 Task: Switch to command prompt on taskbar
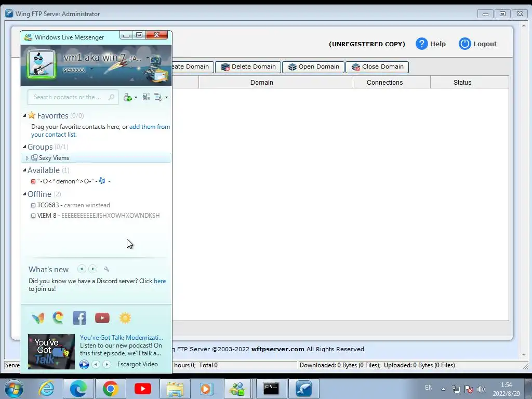[x=271, y=389]
